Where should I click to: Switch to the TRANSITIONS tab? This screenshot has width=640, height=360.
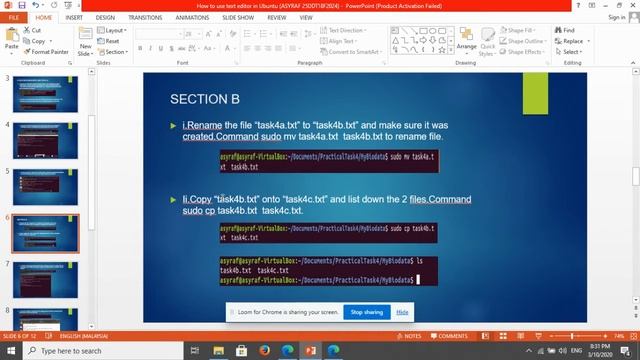coord(145,18)
